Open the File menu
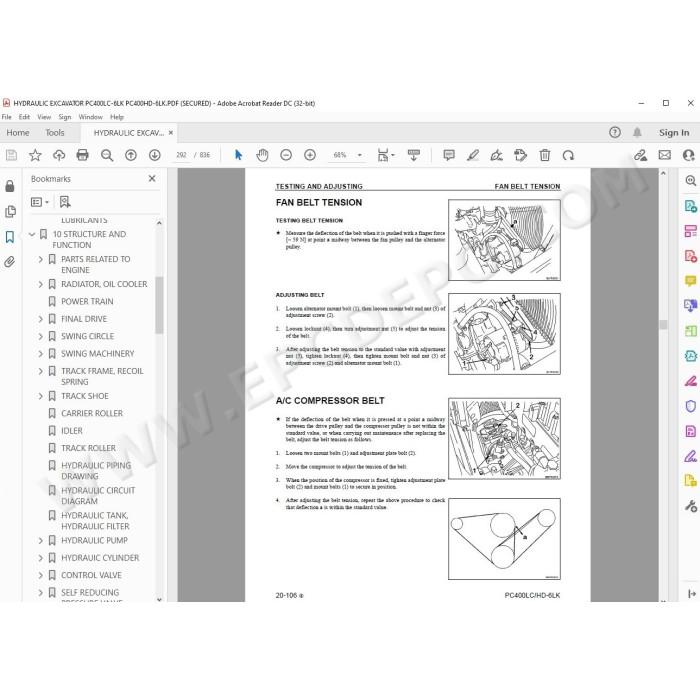Image resolution: width=700 pixels, height=700 pixels. (x=7, y=117)
